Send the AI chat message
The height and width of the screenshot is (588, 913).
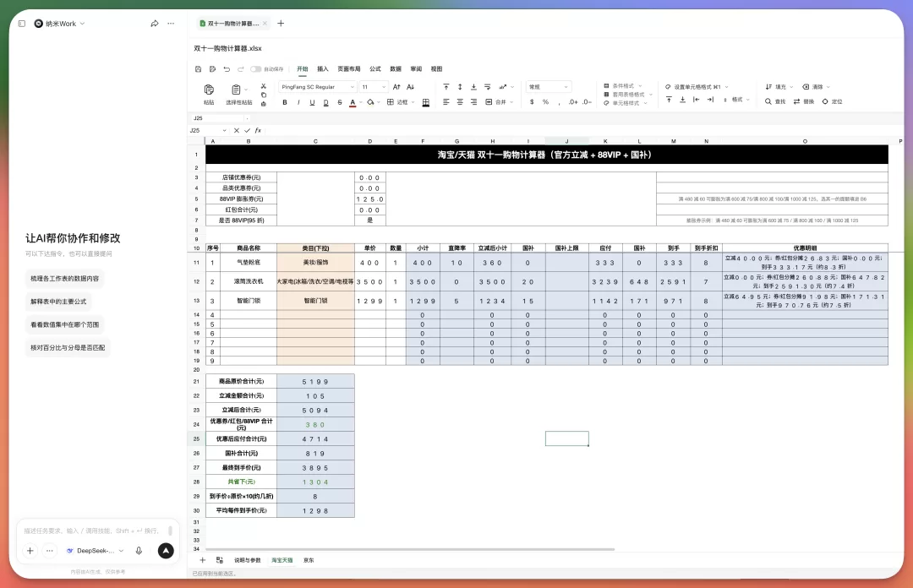click(166, 551)
